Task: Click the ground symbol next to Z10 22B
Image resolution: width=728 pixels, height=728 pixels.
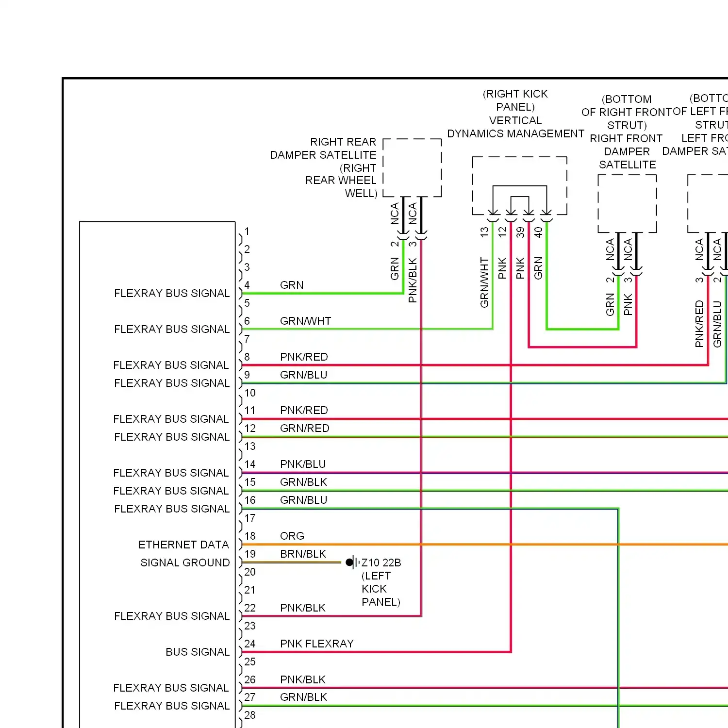Action: pos(352,563)
